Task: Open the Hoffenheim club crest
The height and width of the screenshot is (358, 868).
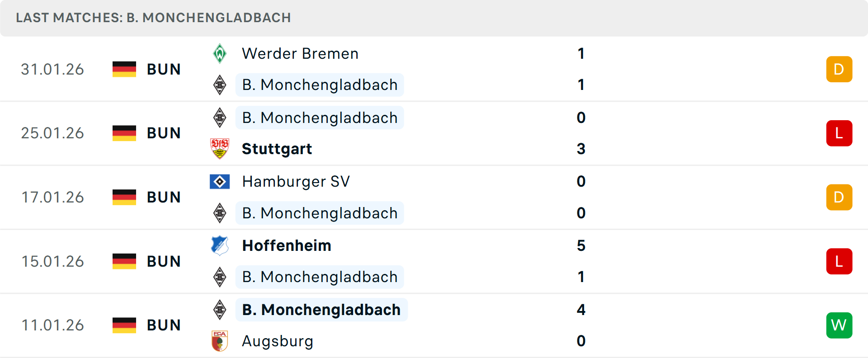Action: click(x=220, y=245)
